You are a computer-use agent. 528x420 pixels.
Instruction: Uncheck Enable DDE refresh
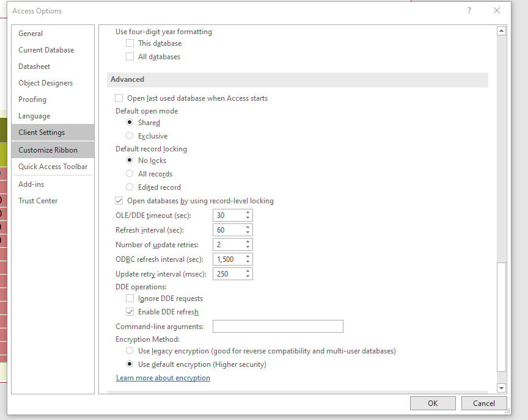130,312
